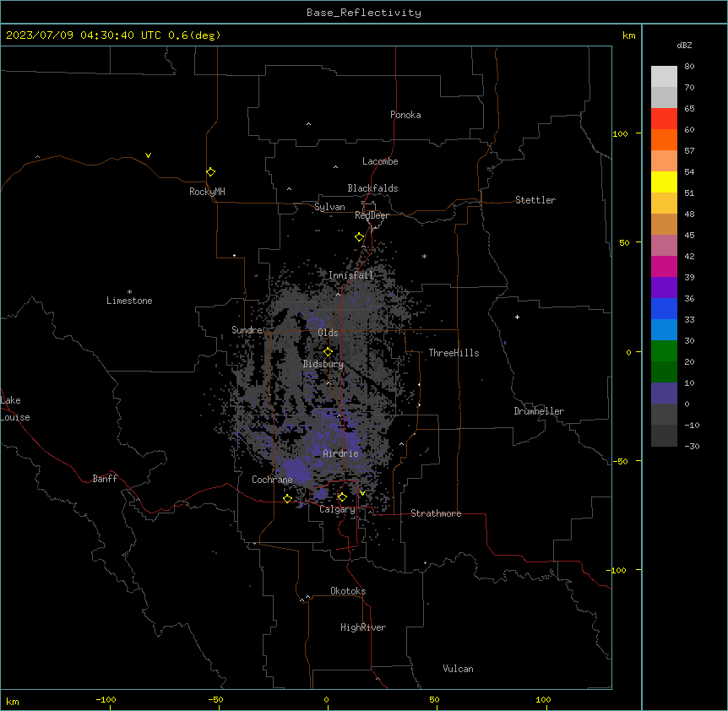
Task: Click the Banff label
Action: coord(105,479)
